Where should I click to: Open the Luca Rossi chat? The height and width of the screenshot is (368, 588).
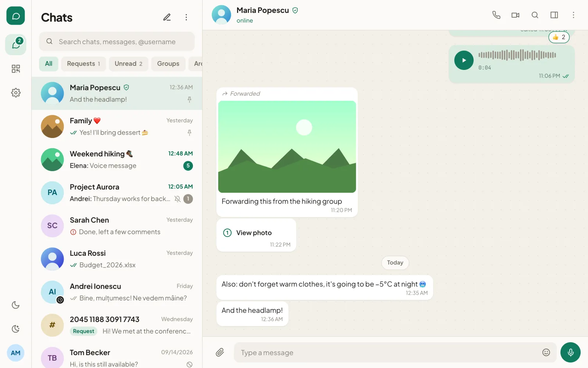(117, 259)
